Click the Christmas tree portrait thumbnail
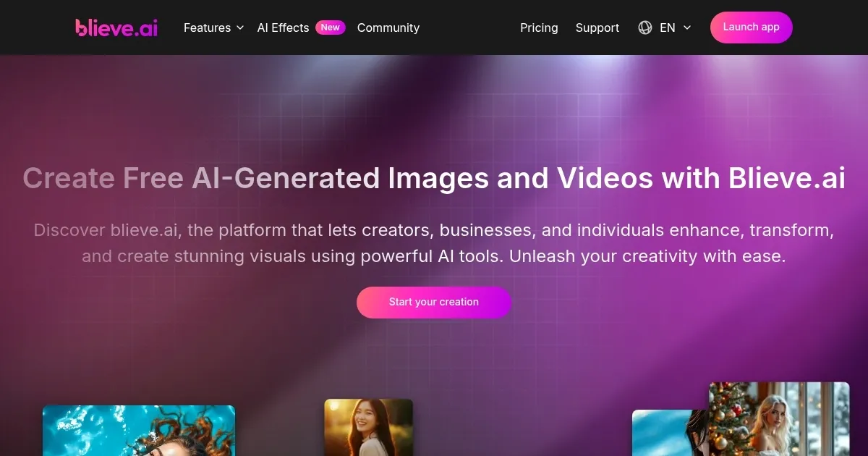Image resolution: width=868 pixels, height=456 pixels. (x=779, y=420)
